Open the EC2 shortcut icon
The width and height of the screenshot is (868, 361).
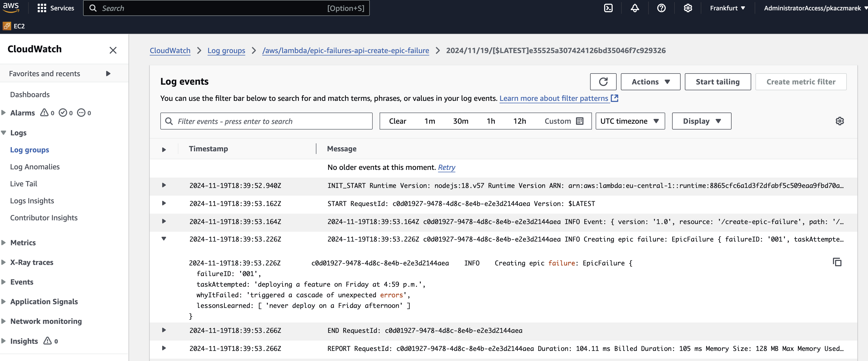7,26
